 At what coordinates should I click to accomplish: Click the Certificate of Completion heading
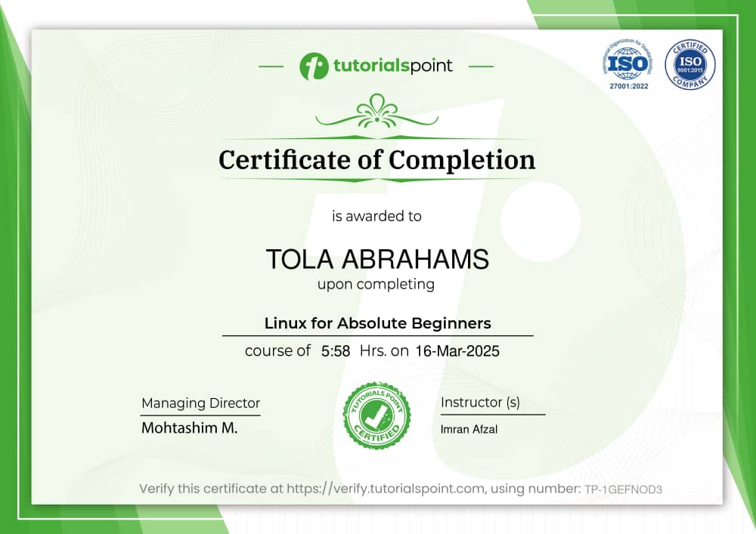coord(376,160)
